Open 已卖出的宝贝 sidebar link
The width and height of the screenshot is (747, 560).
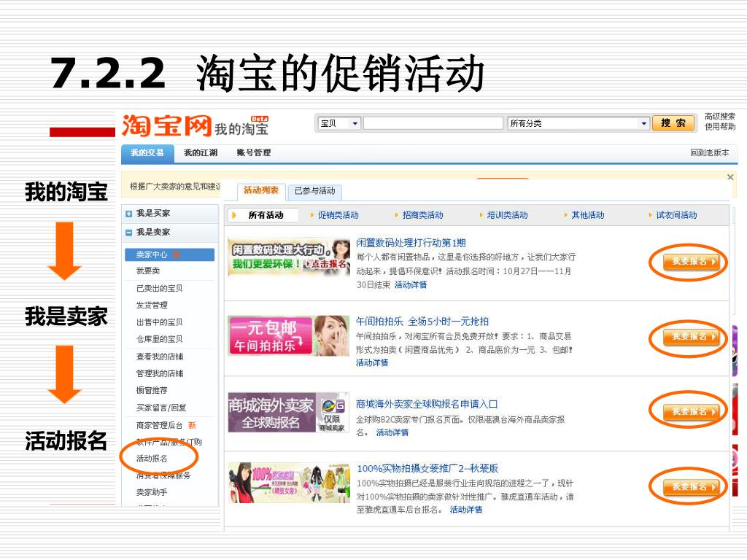pos(159,289)
